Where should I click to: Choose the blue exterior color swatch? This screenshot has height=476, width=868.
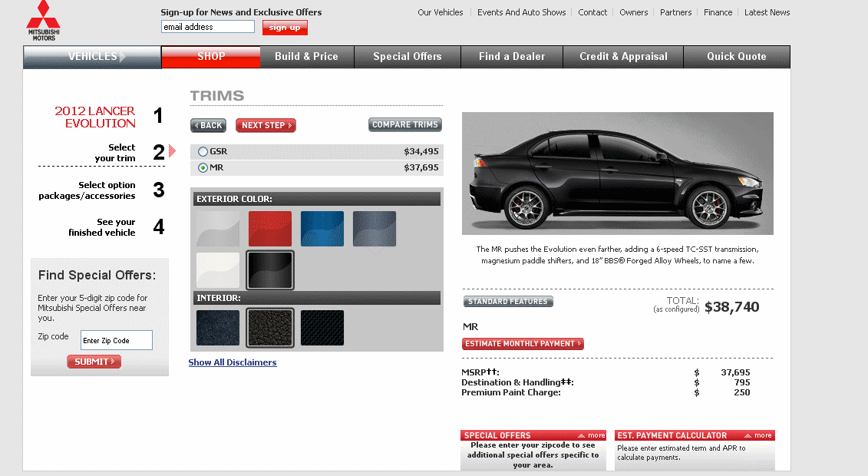click(322, 229)
